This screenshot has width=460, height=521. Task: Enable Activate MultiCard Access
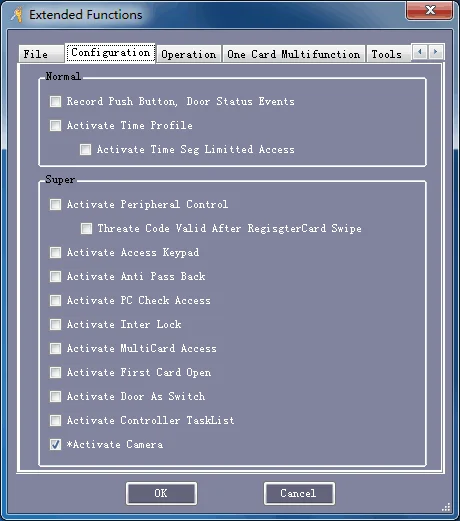(x=55, y=348)
